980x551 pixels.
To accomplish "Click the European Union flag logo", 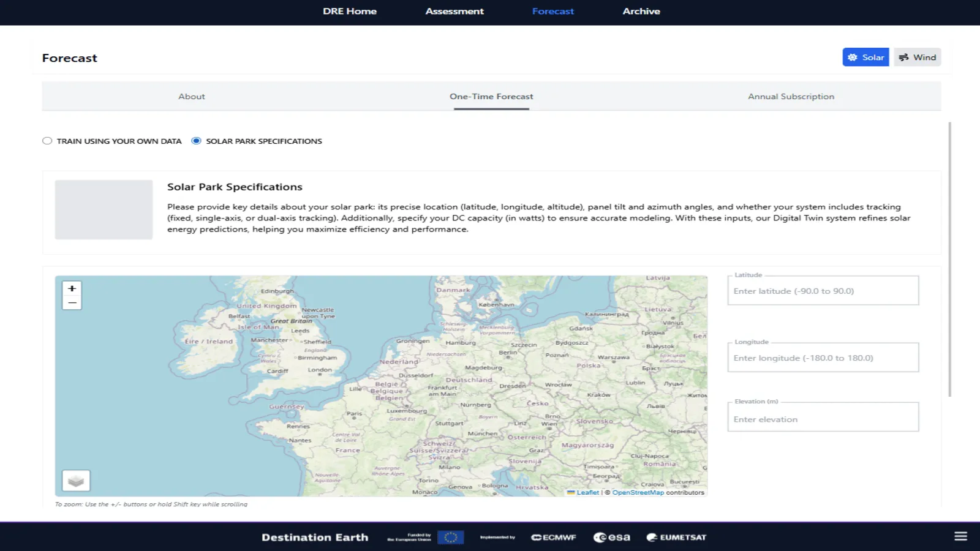I will (x=450, y=538).
